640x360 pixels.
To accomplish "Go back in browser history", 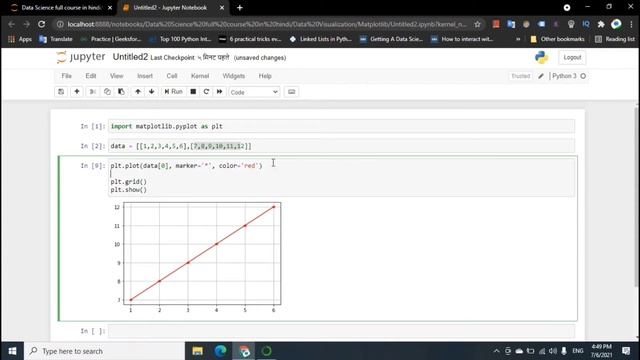I will (x=11, y=24).
